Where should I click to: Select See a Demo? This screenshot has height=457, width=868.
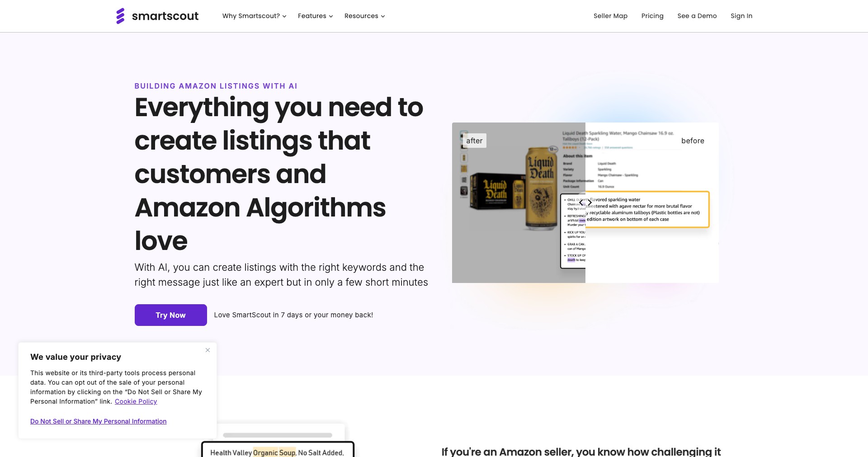697,16
